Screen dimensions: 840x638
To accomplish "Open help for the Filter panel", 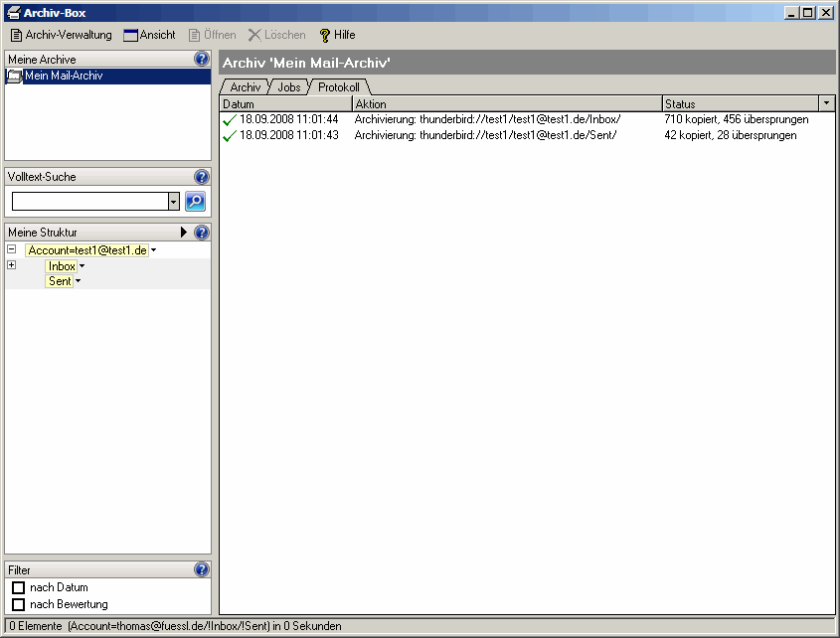I will click(x=202, y=570).
